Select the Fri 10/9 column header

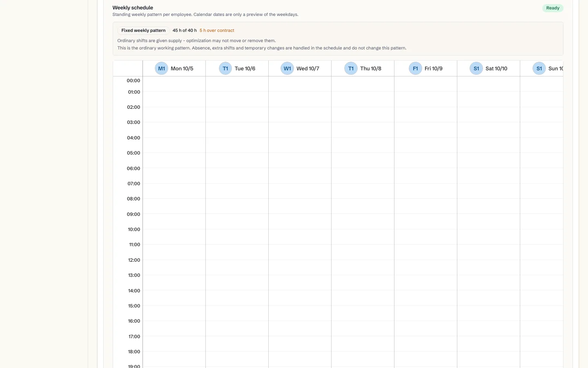pyautogui.click(x=425, y=68)
